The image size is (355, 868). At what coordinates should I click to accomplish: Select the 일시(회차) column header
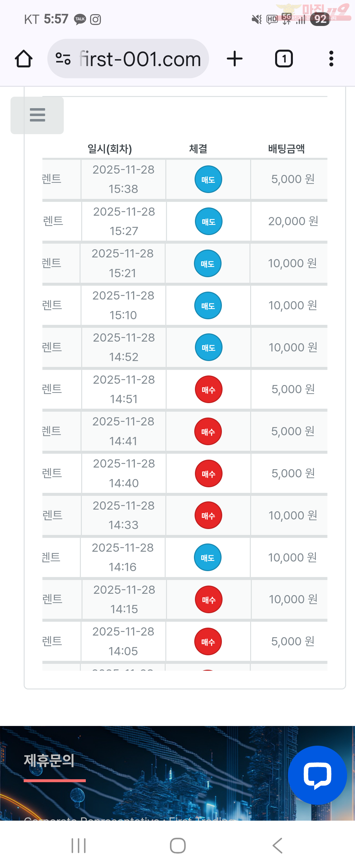coord(109,149)
